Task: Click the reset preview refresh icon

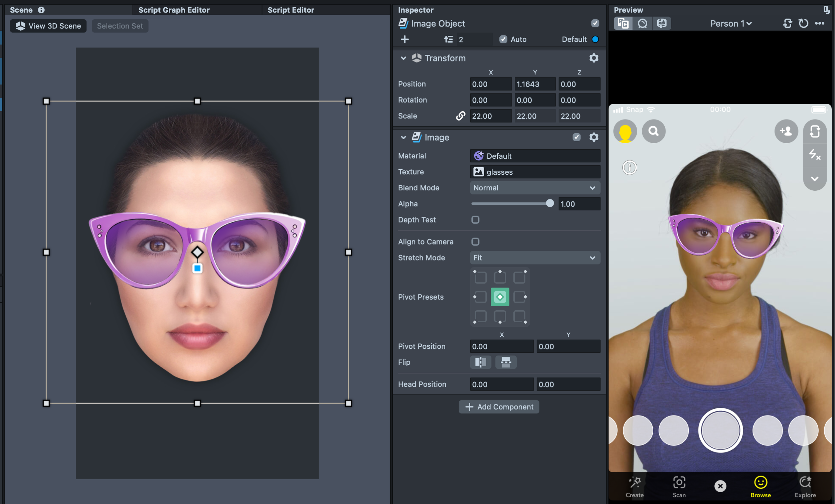Action: click(803, 23)
